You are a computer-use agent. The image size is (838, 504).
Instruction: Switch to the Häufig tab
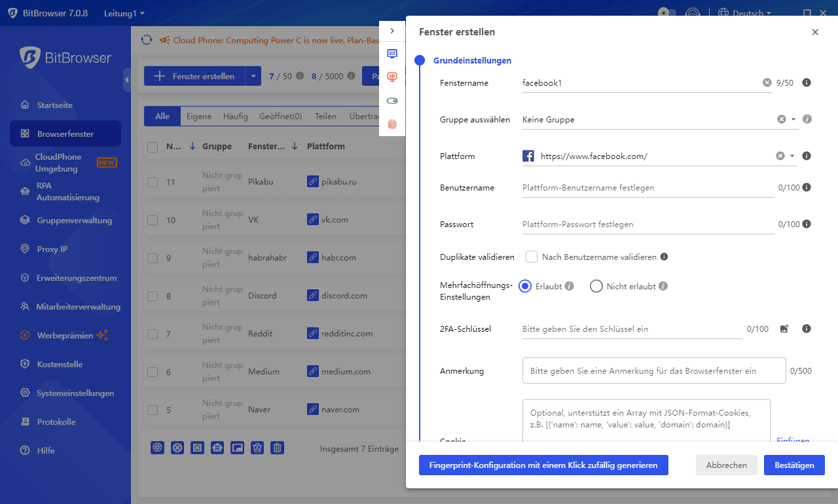point(235,117)
